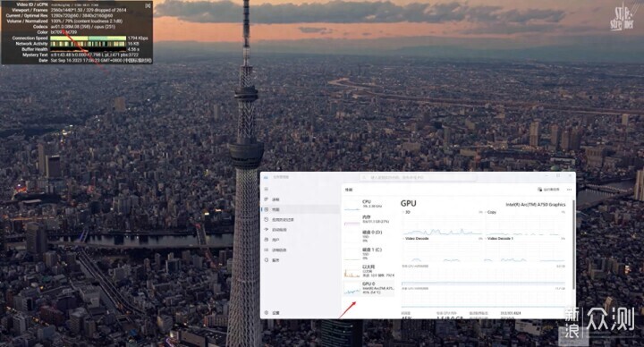Expand the Copy engine graph dropdown
Viewport: 644px width, 347px height.
[x=490, y=212]
